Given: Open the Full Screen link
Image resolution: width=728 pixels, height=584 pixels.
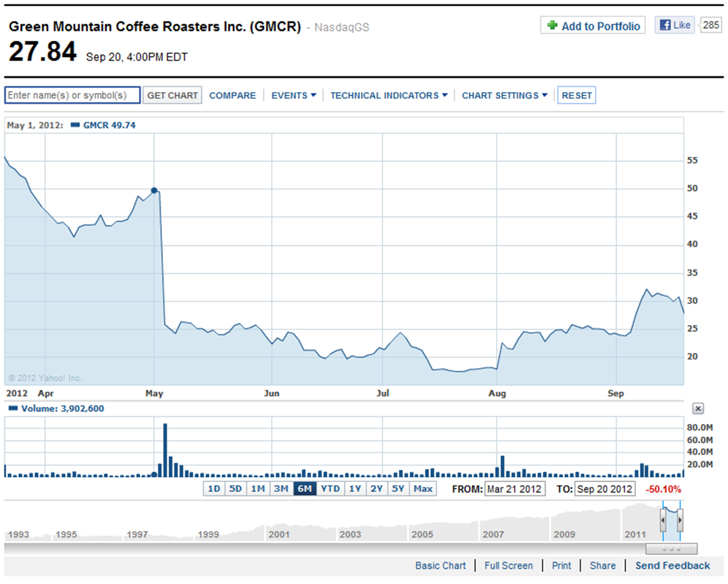Looking at the screenshot, I should coord(509,566).
